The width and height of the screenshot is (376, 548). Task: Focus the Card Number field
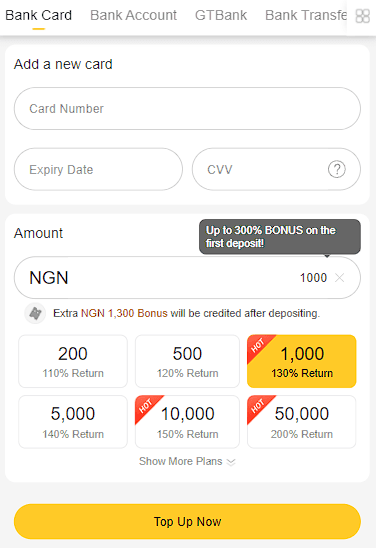click(x=187, y=109)
